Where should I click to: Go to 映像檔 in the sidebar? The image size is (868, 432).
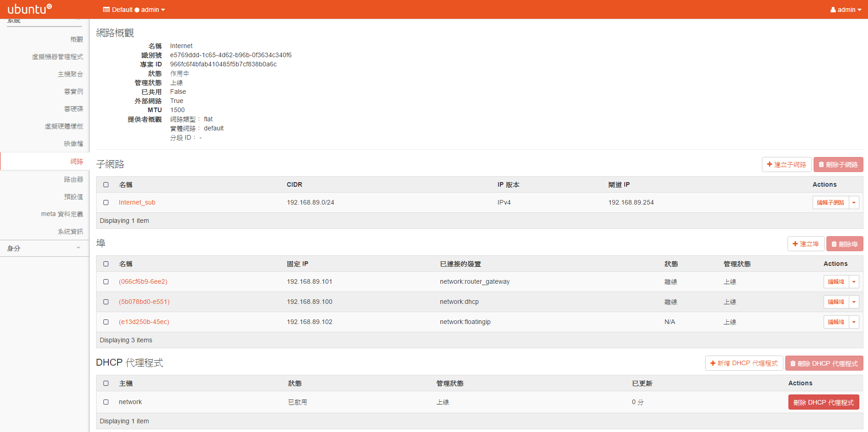tap(73, 144)
